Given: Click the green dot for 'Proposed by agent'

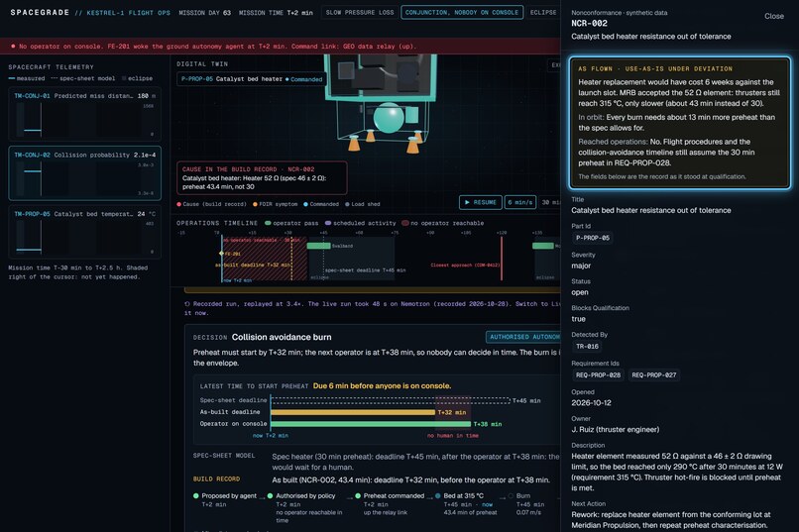Looking at the screenshot, I should pos(196,496).
